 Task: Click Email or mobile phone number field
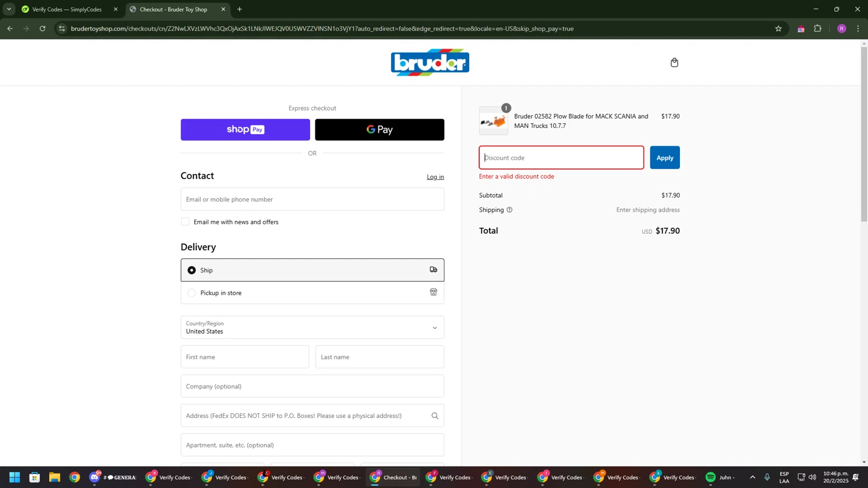(312, 199)
